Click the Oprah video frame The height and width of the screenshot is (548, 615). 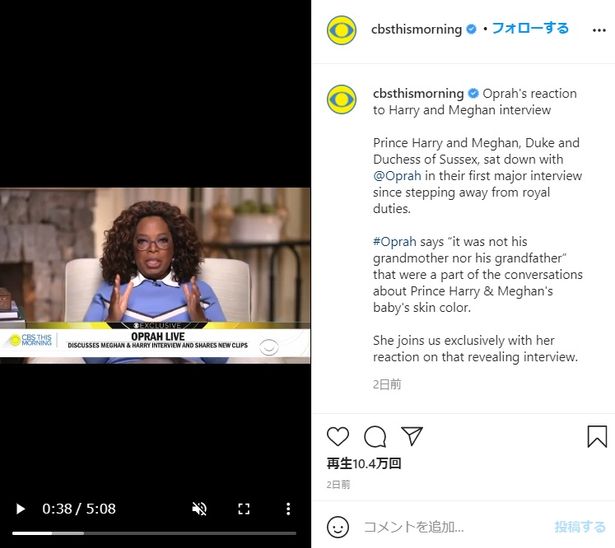(155, 276)
